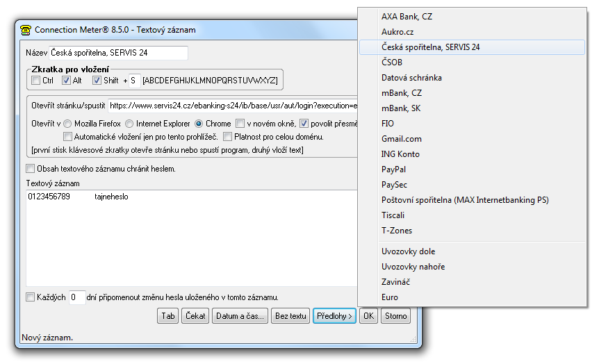Choose 'Aukro.cz' from templates menu
This screenshot has width=599, height=364.
(x=472, y=32)
